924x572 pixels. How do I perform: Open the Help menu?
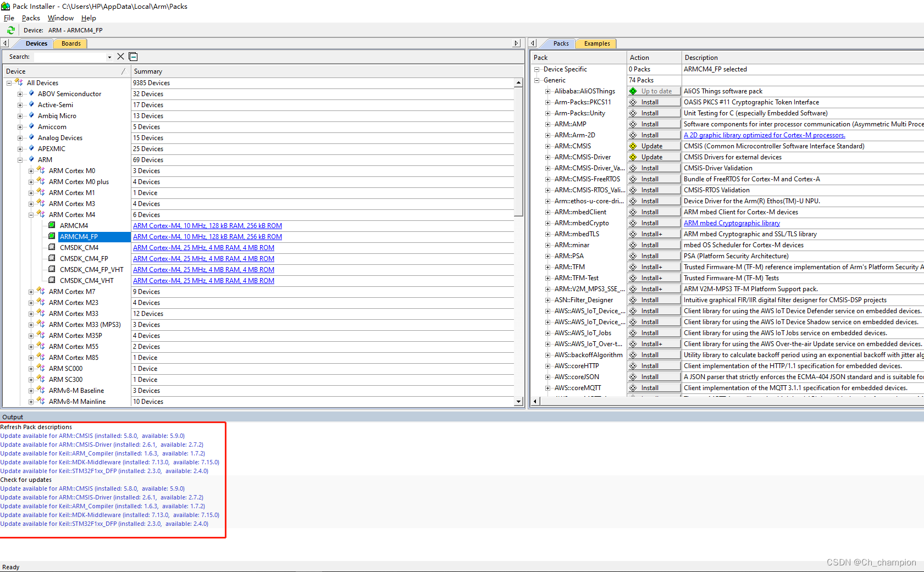pyautogui.click(x=88, y=18)
